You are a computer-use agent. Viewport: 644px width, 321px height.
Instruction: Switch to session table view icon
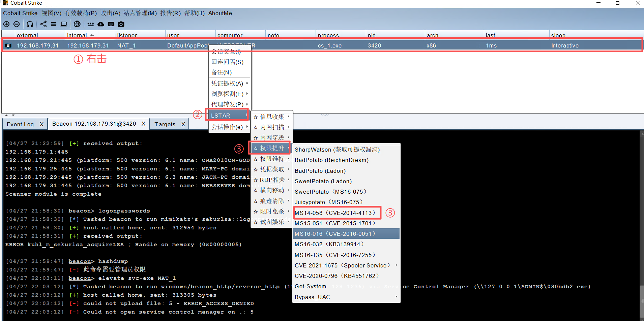pyautogui.click(x=54, y=24)
